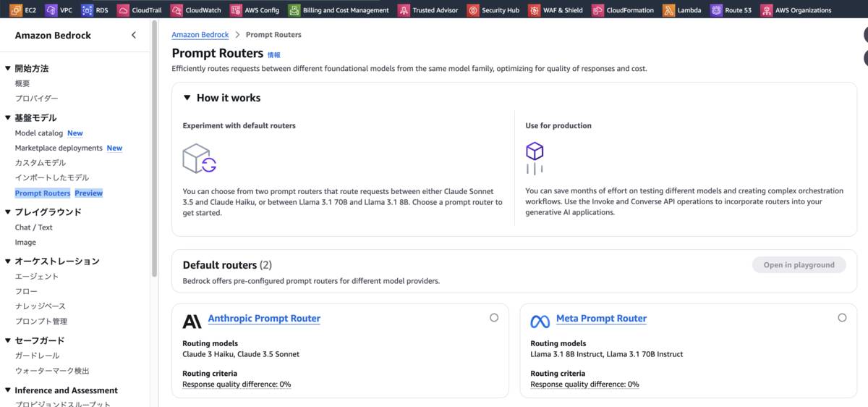Open the Route 53 shortcut icon
Screen dimensions: 868x407
(716, 10)
